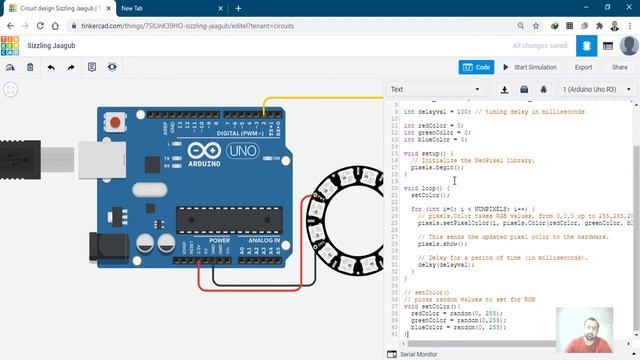Go forward in browser history
Image resolution: width=640 pixels, height=360 pixels.
[25, 26]
